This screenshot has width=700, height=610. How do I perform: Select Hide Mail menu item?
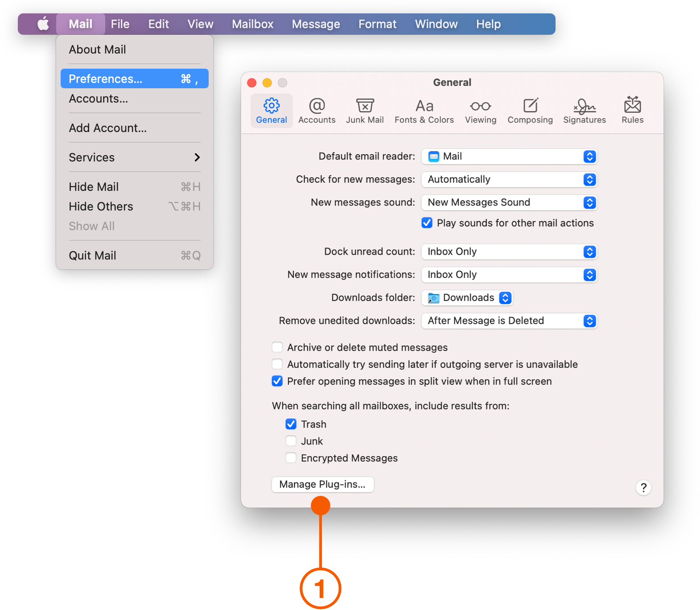coord(134,187)
